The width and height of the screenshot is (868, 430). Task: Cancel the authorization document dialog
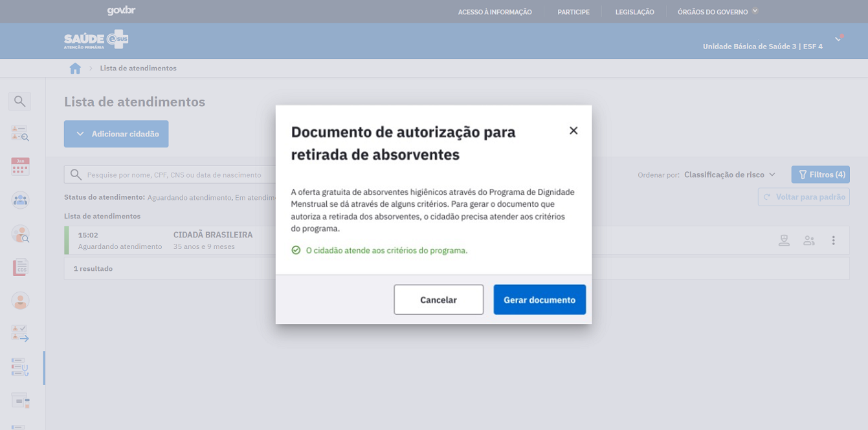click(438, 300)
